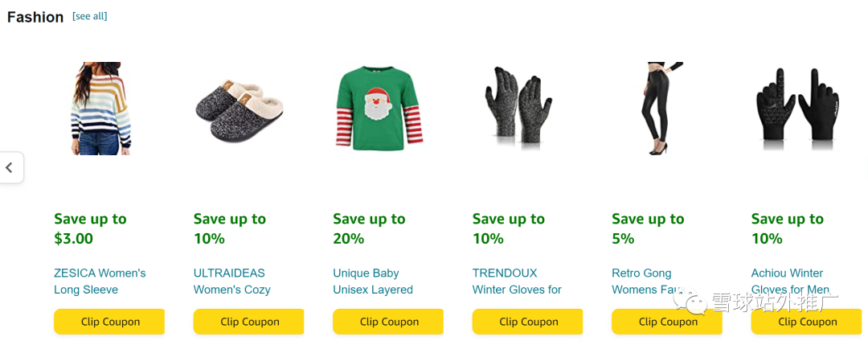Open the green Santa shirt image
The image size is (868, 341).
point(379,107)
